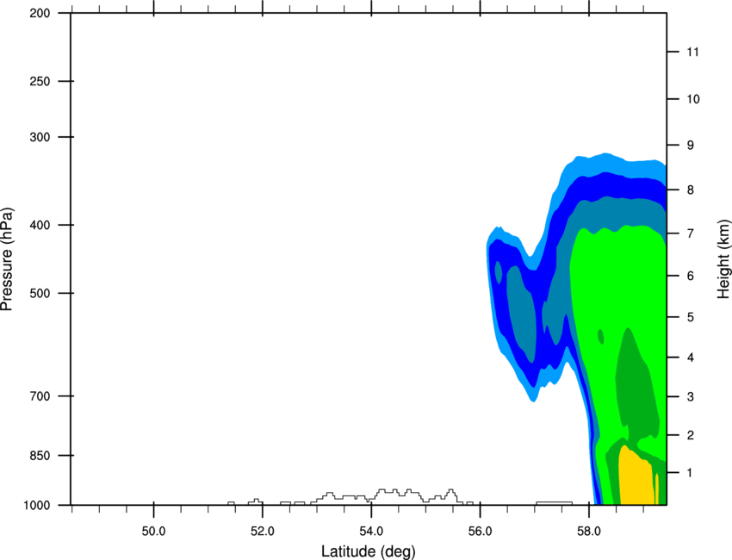Pick the 7 km height tick label
This screenshot has width=732, height=560.
[691, 233]
